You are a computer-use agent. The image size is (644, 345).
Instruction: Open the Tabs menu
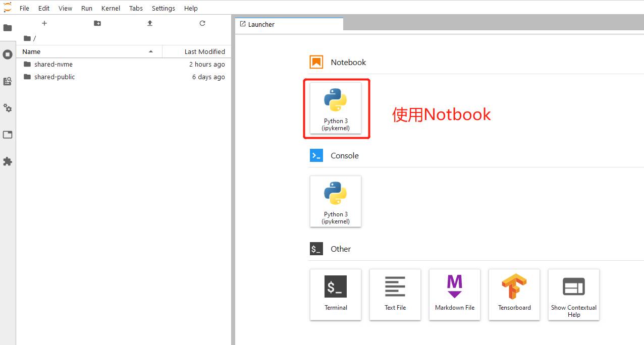(x=136, y=8)
